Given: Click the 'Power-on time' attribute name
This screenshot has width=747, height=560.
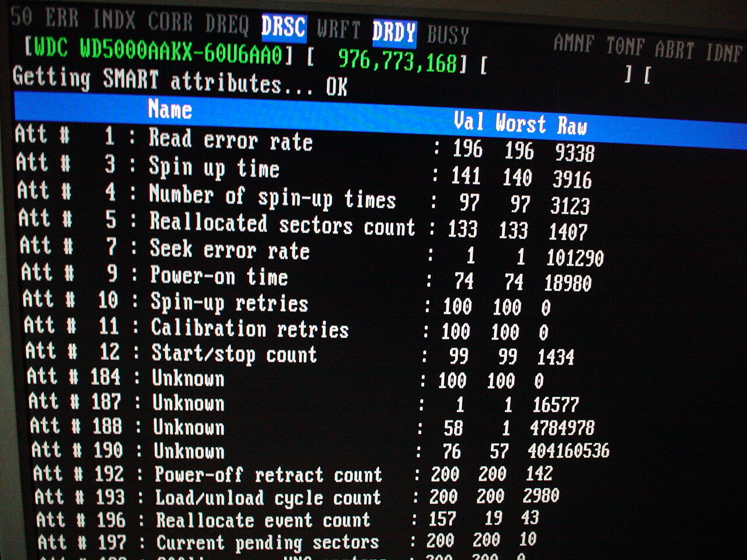Looking at the screenshot, I should [219, 276].
